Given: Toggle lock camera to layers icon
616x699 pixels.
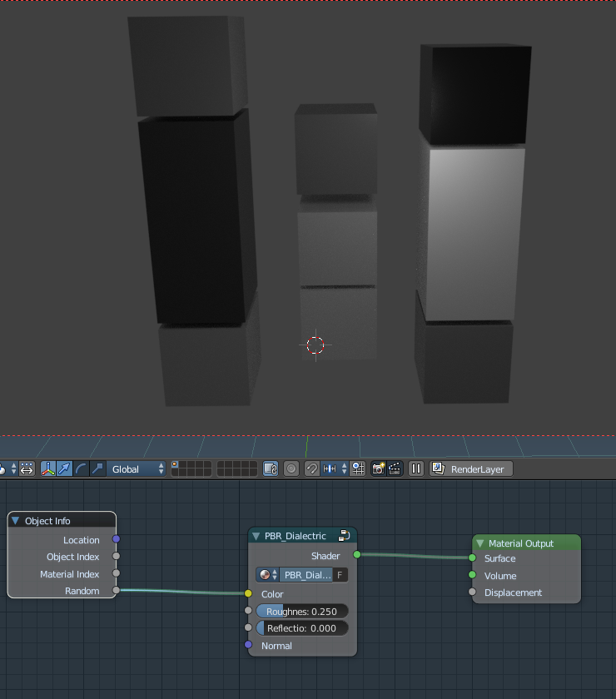Looking at the screenshot, I should (271, 469).
